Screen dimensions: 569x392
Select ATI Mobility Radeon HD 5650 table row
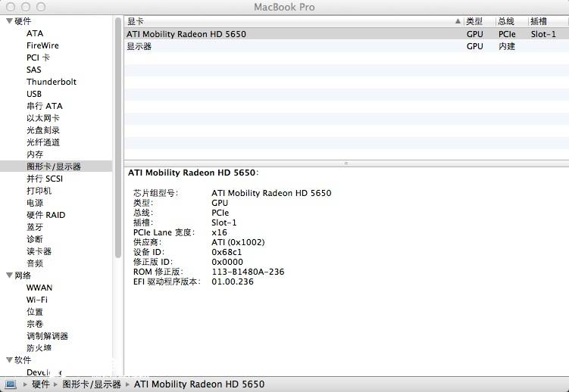pyautogui.click(x=346, y=34)
